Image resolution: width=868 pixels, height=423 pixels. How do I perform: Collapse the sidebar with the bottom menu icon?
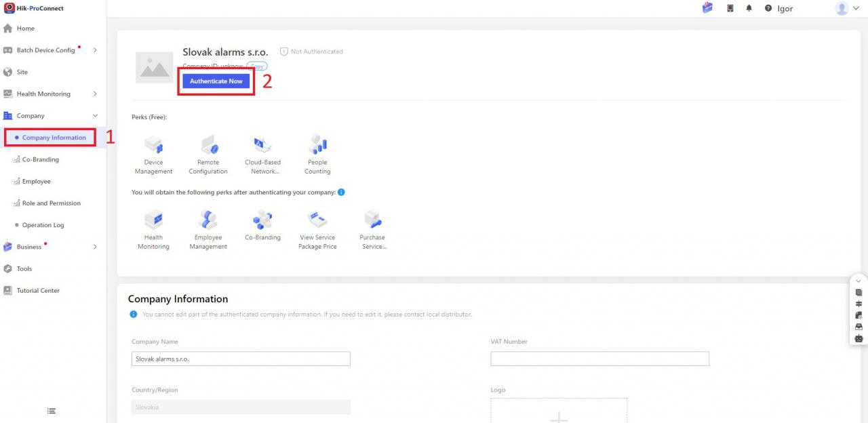point(52,411)
